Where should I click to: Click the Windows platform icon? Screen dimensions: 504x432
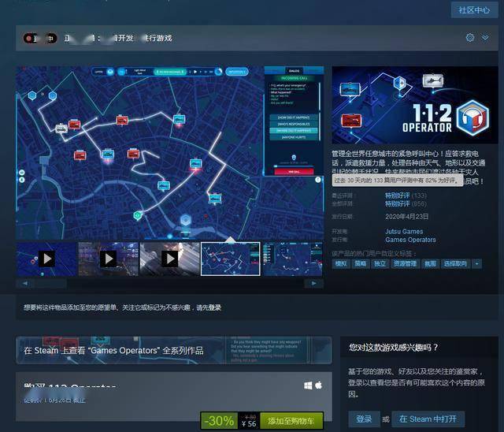click(308, 385)
